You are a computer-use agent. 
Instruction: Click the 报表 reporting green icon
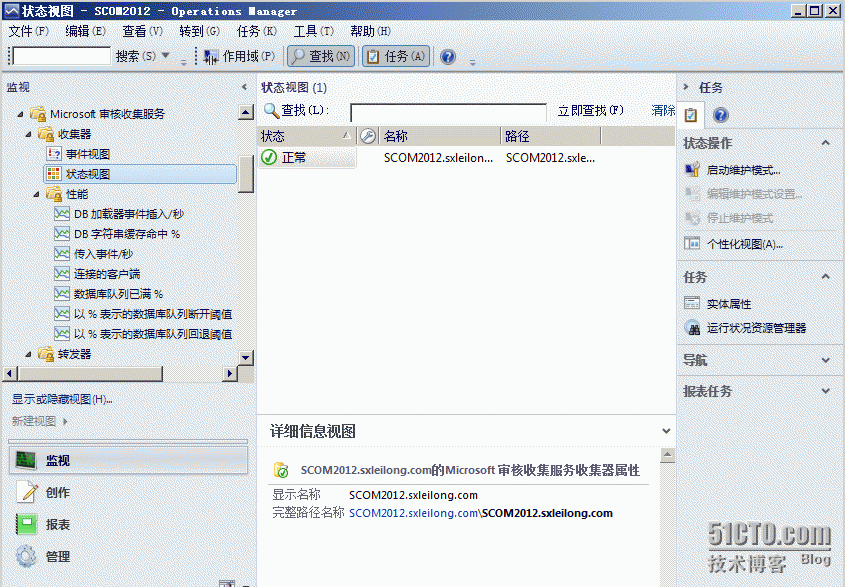pyautogui.click(x=26, y=524)
